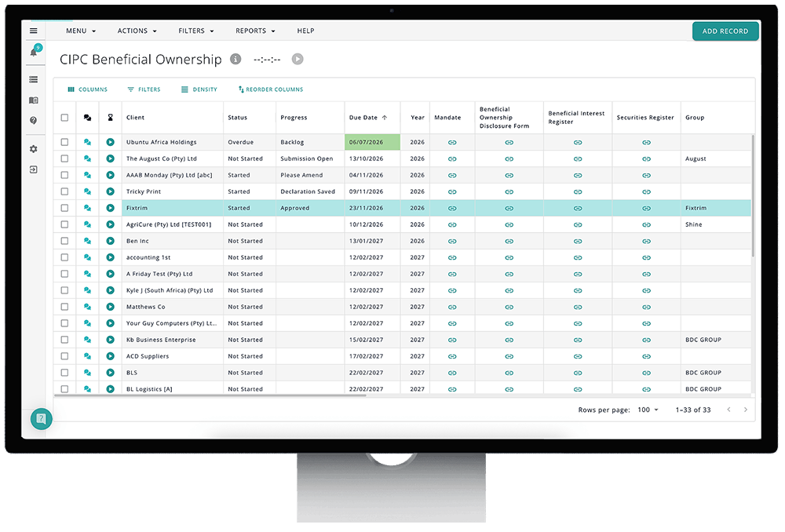The height and width of the screenshot is (532, 785).
Task: Click the Group column header
Action: click(x=695, y=118)
